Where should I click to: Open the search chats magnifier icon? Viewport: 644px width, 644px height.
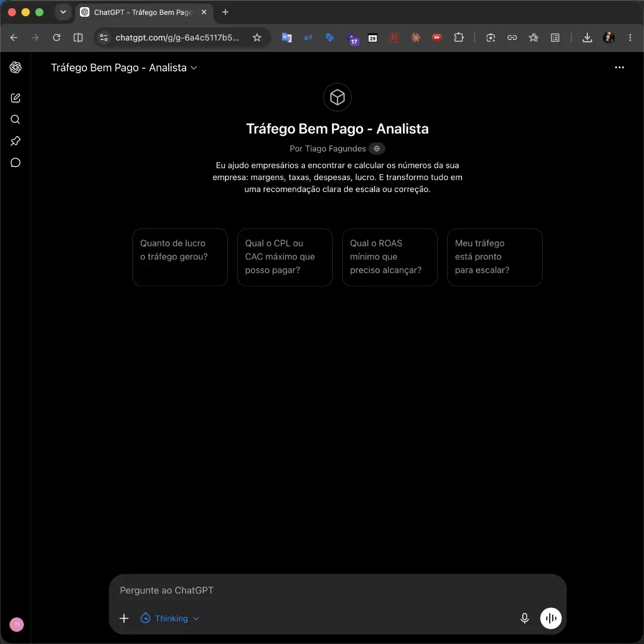coord(16,119)
